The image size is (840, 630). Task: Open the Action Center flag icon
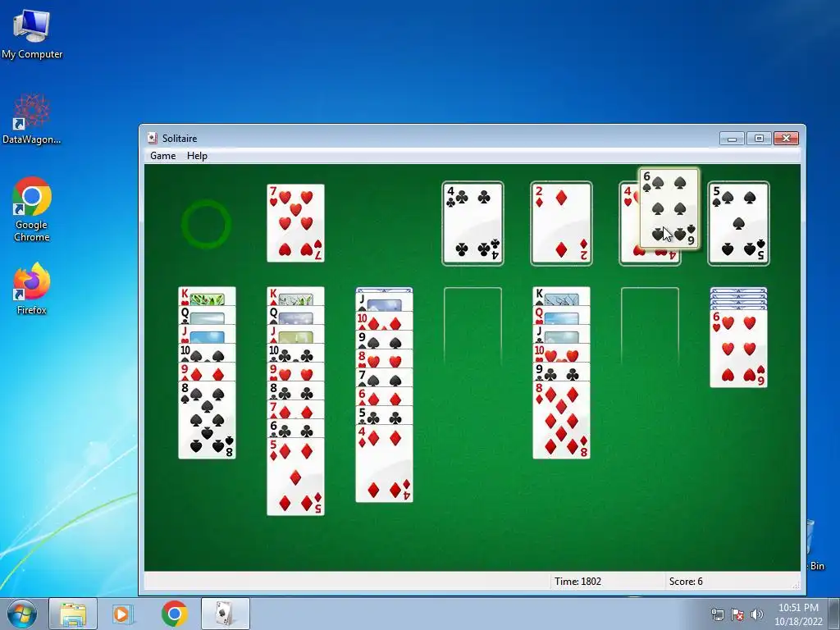pos(737,614)
